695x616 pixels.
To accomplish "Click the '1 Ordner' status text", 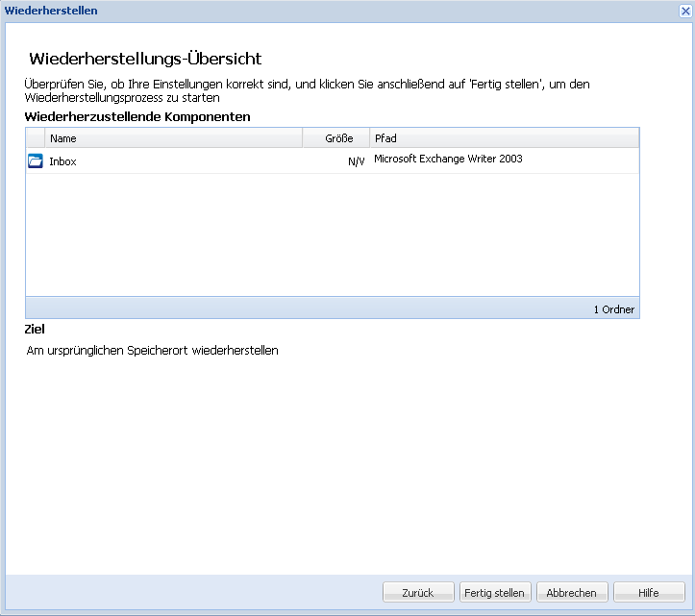I will pos(614,309).
